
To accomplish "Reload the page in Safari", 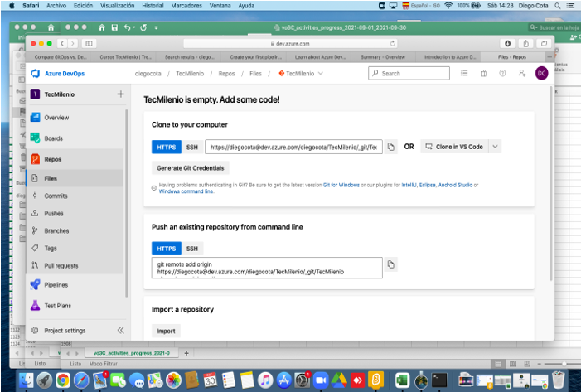I will (x=392, y=44).
